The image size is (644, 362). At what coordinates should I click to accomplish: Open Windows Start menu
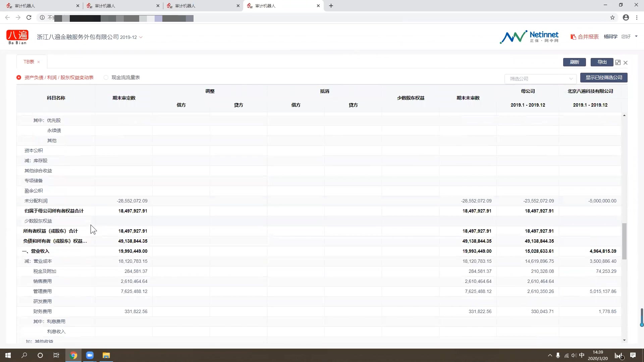(x=8, y=355)
